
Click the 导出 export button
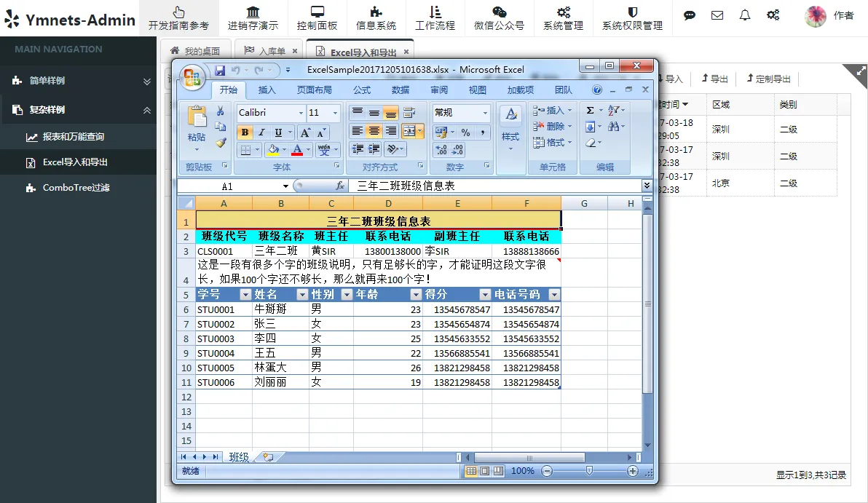(x=714, y=79)
